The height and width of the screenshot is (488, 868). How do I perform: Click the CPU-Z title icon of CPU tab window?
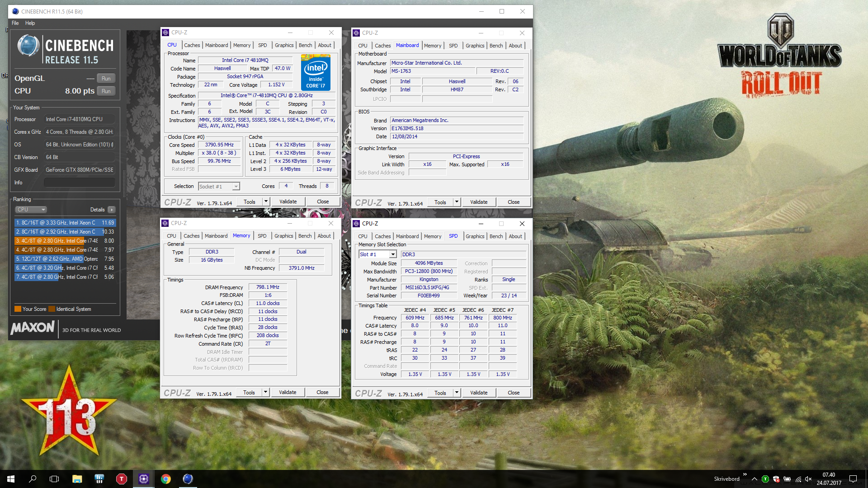tap(165, 33)
